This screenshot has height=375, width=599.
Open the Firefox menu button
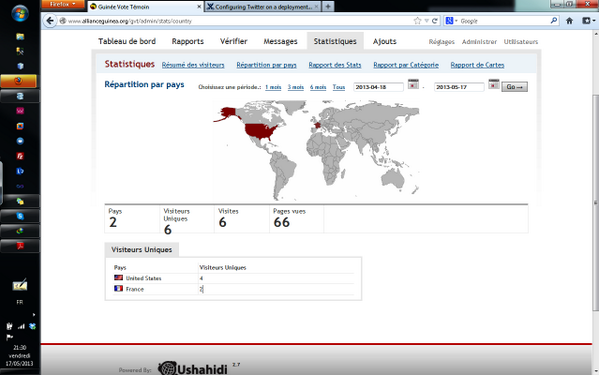[x=63, y=4]
